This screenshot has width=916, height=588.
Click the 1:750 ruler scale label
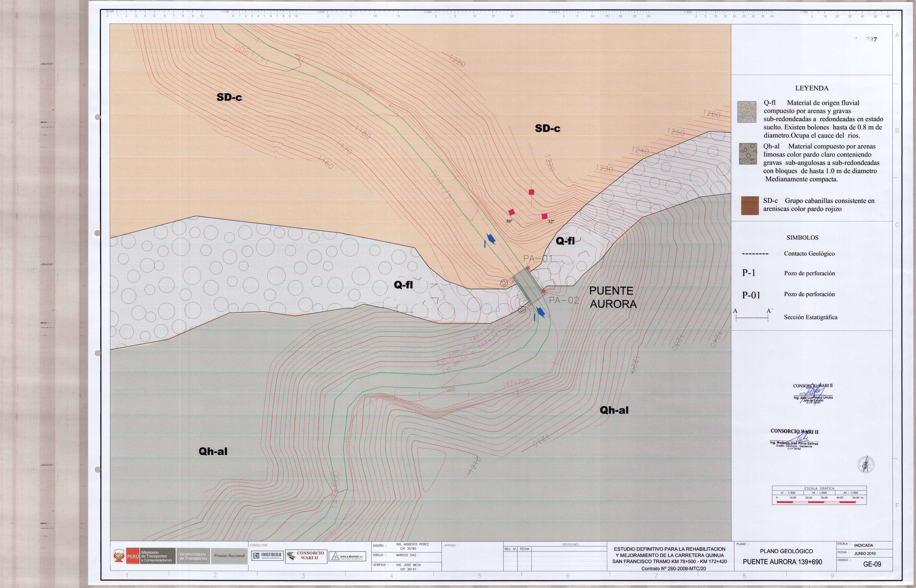click(x=804, y=12)
